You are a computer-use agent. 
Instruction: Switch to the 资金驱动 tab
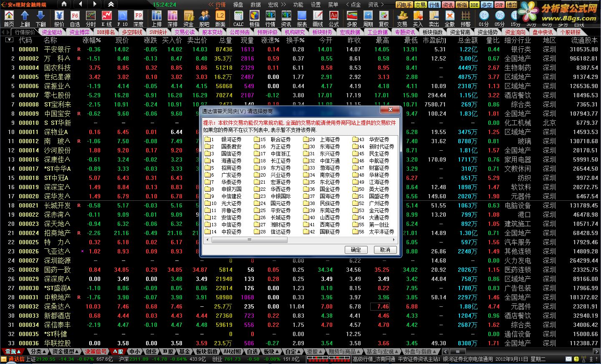pyautogui.click(x=52, y=32)
